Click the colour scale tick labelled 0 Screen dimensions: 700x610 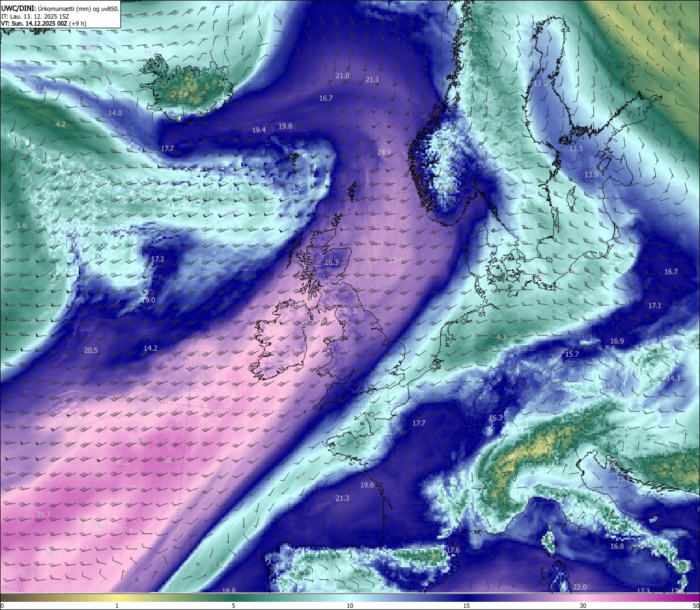[2, 606]
